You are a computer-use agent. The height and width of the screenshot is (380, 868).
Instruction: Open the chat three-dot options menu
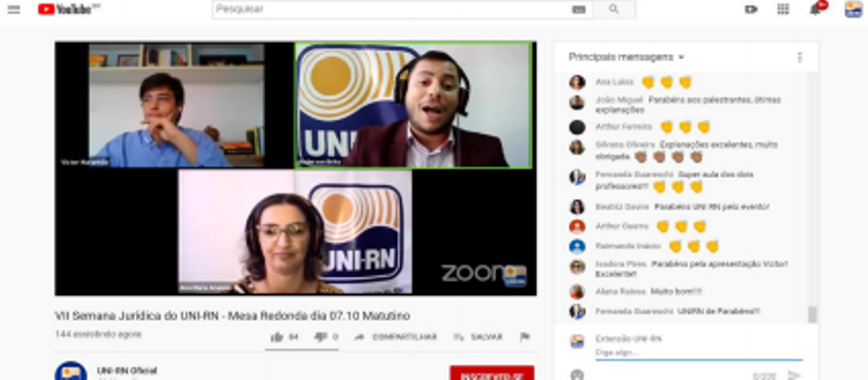coord(799,57)
